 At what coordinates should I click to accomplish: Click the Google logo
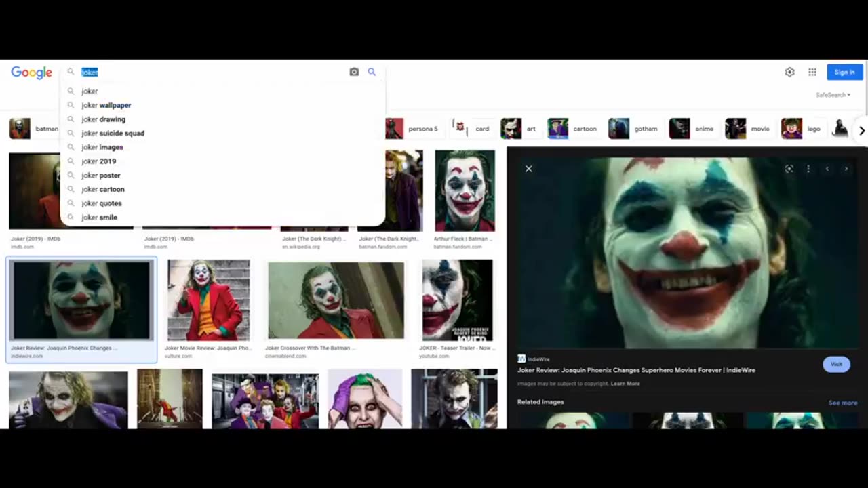pyautogui.click(x=31, y=73)
